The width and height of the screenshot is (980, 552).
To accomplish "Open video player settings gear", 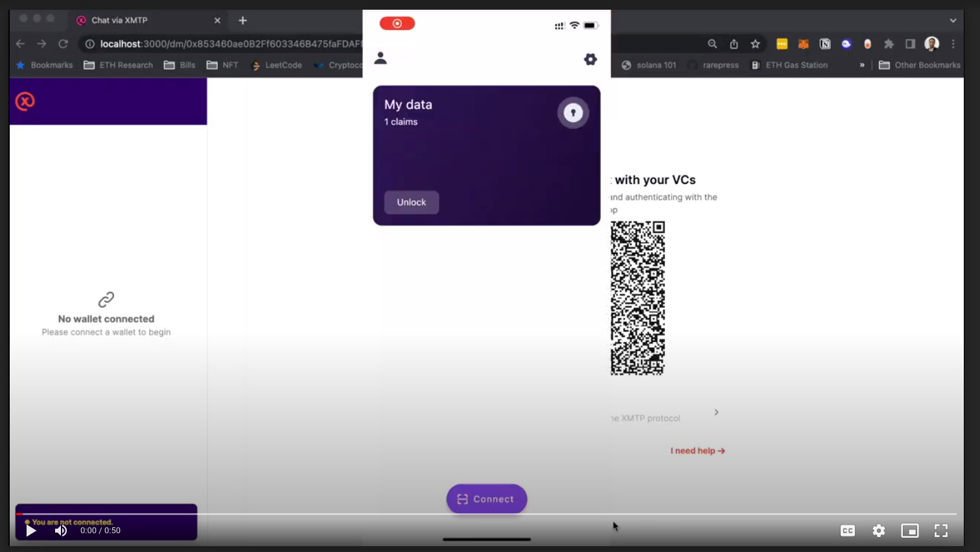I will click(x=879, y=531).
